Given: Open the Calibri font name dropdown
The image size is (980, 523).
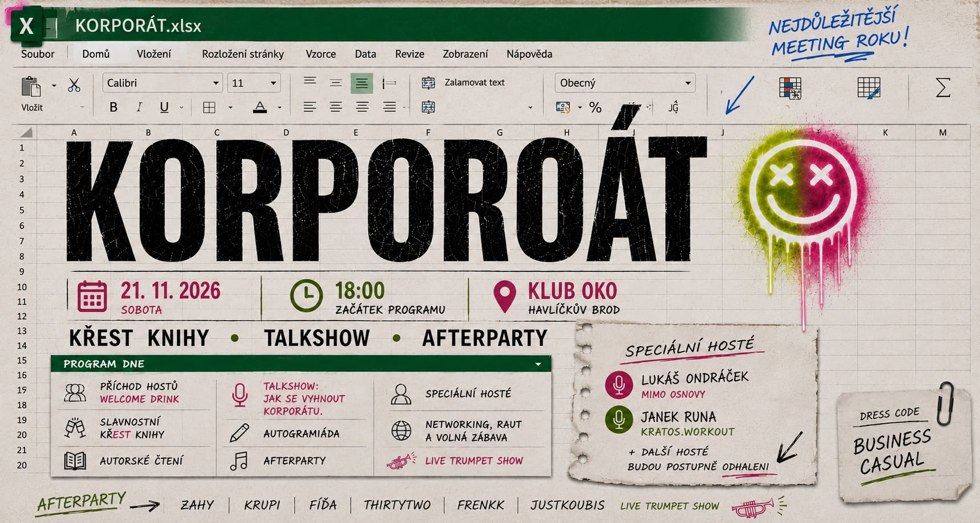Looking at the screenshot, I should (x=163, y=83).
